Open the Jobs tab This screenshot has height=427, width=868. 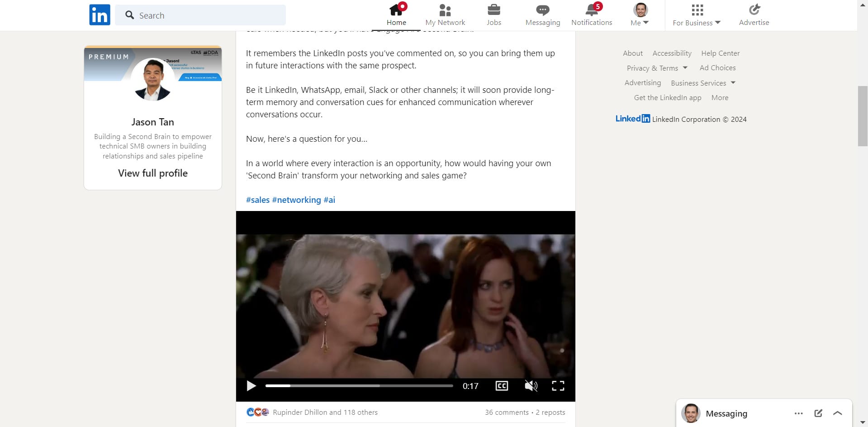tap(494, 15)
